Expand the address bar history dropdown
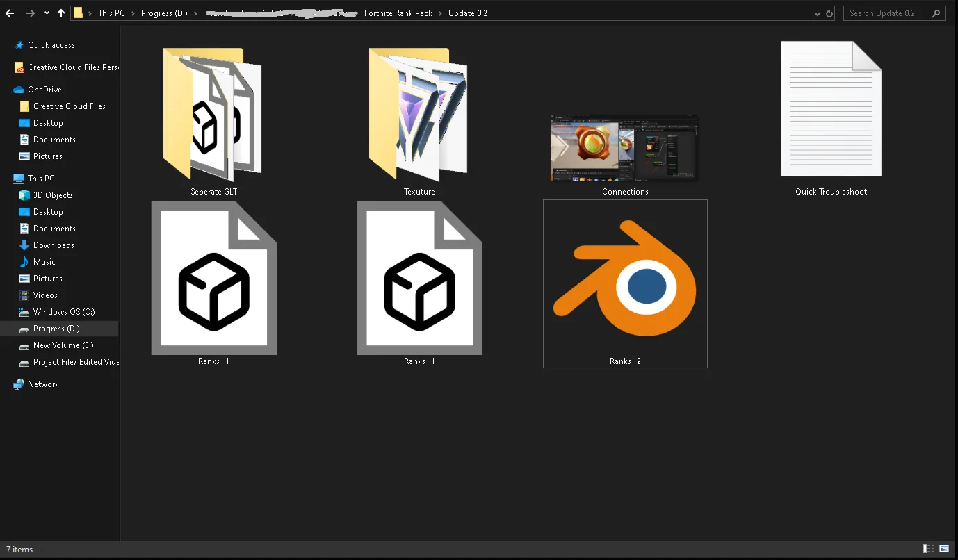 (x=817, y=13)
